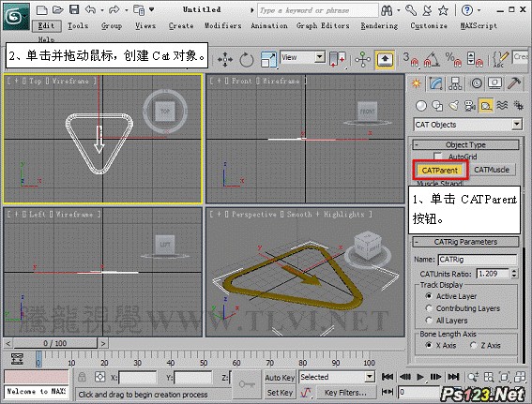Enable the AutoGrid checkbox
The width and height of the screenshot is (532, 404).
438,157
